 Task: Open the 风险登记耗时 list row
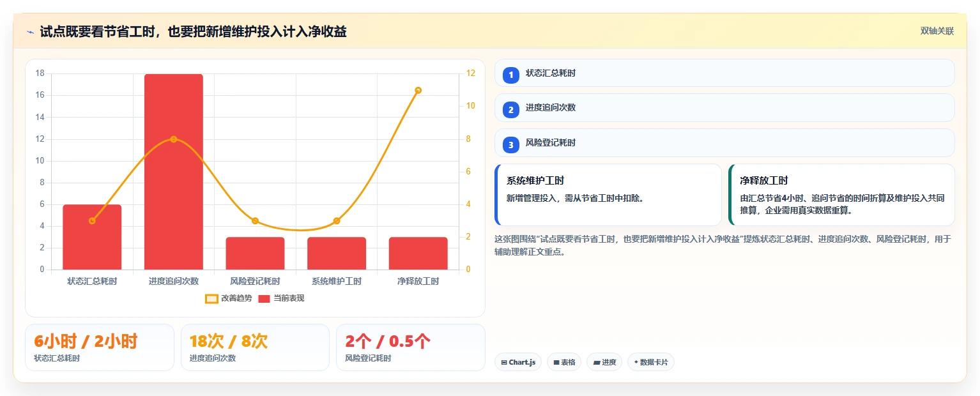pyautogui.click(x=724, y=142)
